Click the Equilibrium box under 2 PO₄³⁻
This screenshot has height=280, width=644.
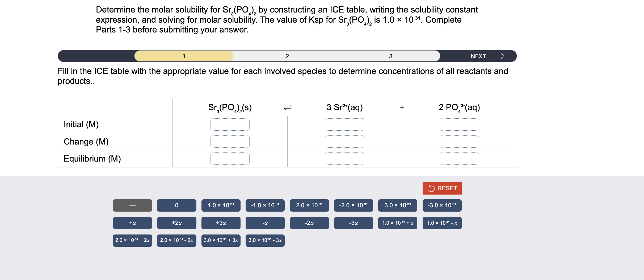click(x=459, y=158)
